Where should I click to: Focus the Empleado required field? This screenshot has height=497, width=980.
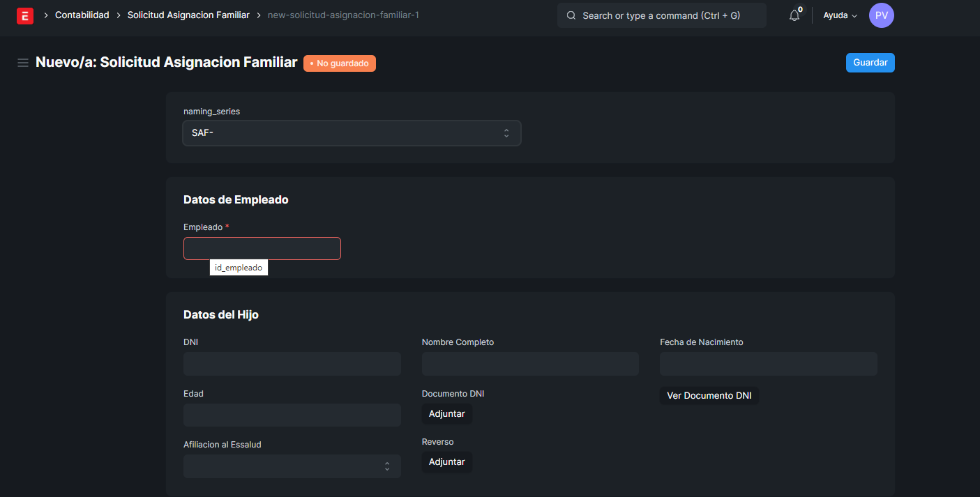click(262, 249)
